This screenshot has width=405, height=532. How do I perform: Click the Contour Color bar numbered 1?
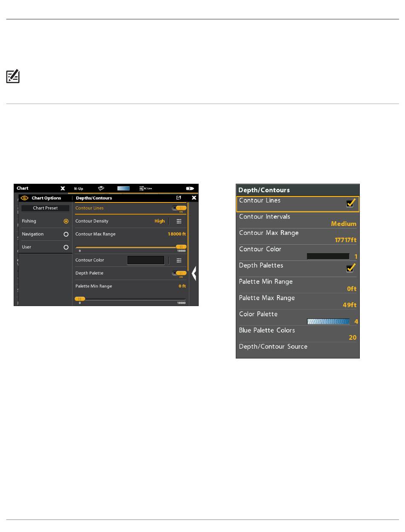pyautogui.click(x=328, y=257)
